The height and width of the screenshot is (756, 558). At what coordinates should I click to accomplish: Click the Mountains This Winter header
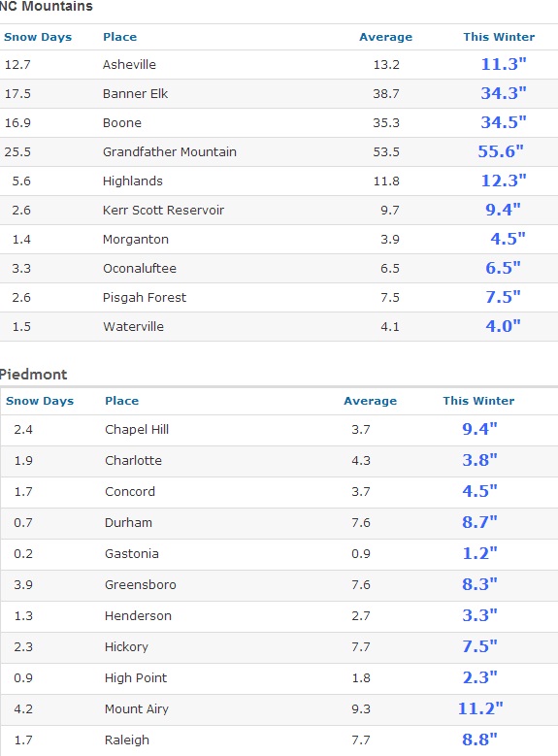coord(499,37)
